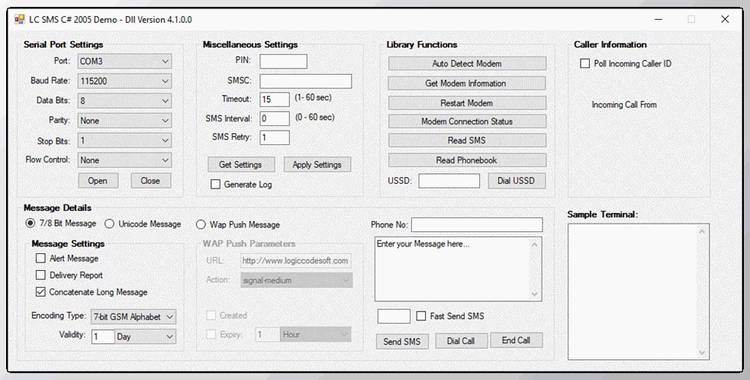The height and width of the screenshot is (380, 750).
Task: Open the Port dropdown showing COM3
Action: (x=124, y=61)
